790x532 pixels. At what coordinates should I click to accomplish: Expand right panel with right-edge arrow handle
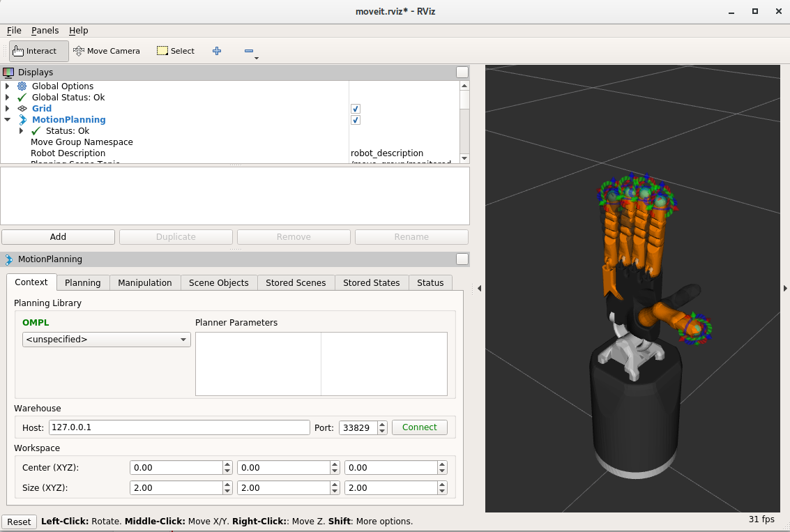point(785,288)
